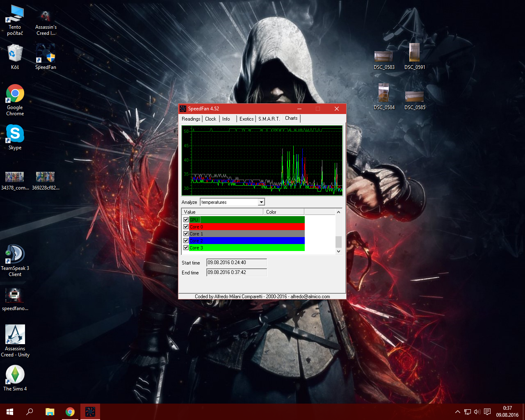Viewport: 525px width, 420px height.
Task: Click the value list scrollbar thumb
Action: pos(338,242)
